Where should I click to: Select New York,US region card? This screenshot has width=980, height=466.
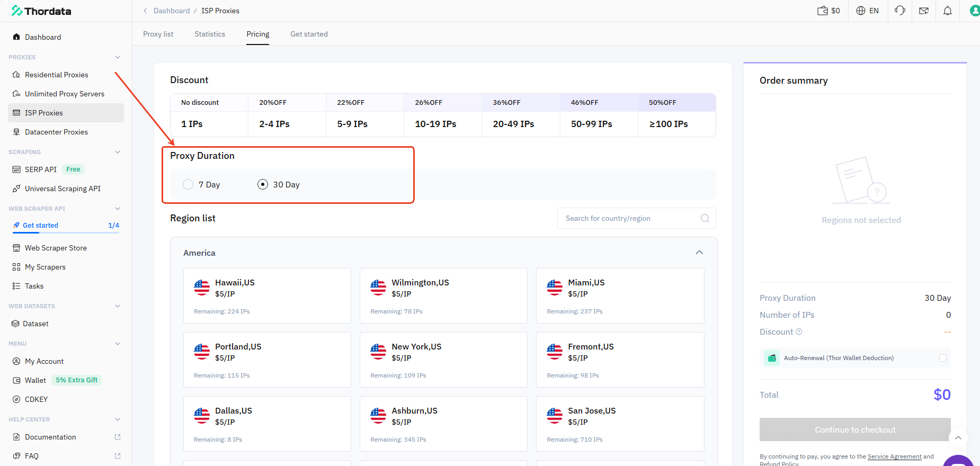[x=443, y=360]
